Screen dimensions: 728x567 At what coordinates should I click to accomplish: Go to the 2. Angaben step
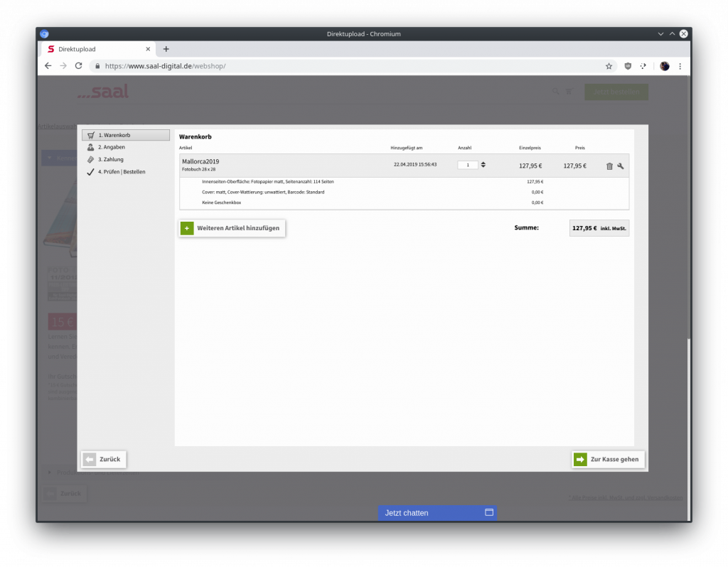point(112,147)
